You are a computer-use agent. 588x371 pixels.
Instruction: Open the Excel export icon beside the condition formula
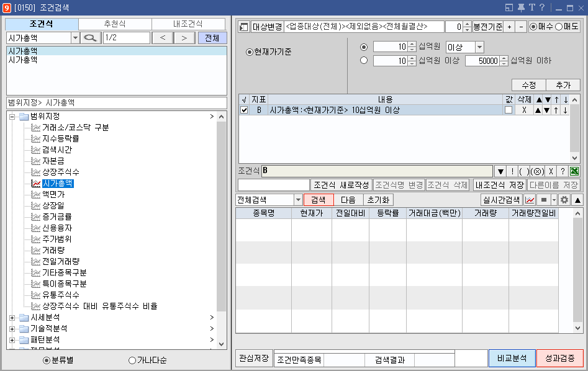(x=574, y=171)
